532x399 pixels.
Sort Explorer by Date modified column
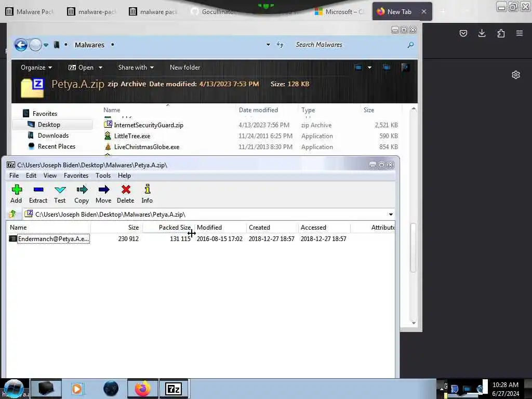point(267,110)
